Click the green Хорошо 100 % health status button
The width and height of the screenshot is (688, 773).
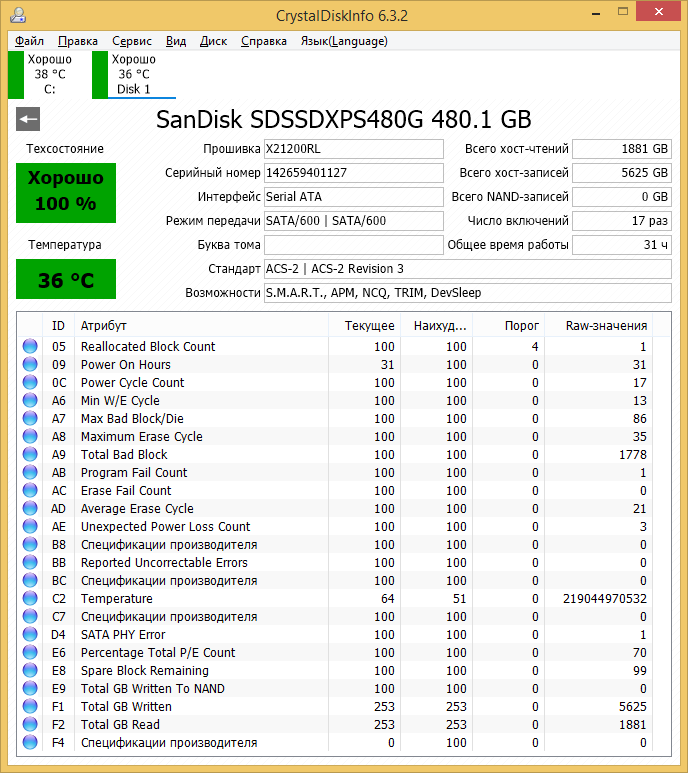click(66, 190)
